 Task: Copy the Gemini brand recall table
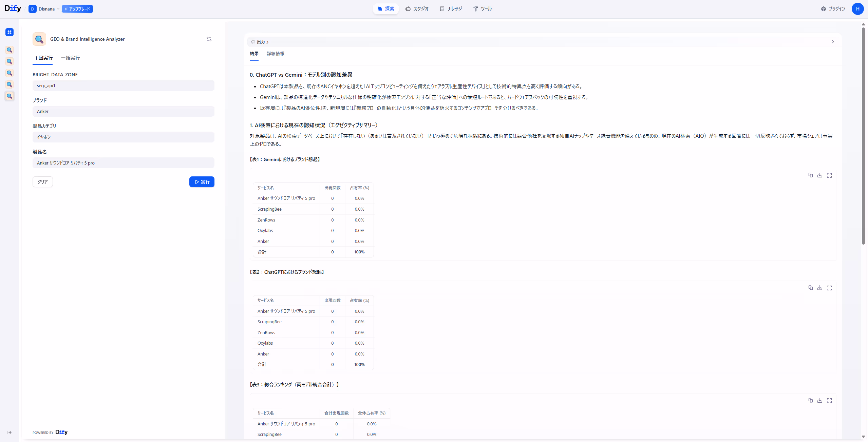[811, 175]
